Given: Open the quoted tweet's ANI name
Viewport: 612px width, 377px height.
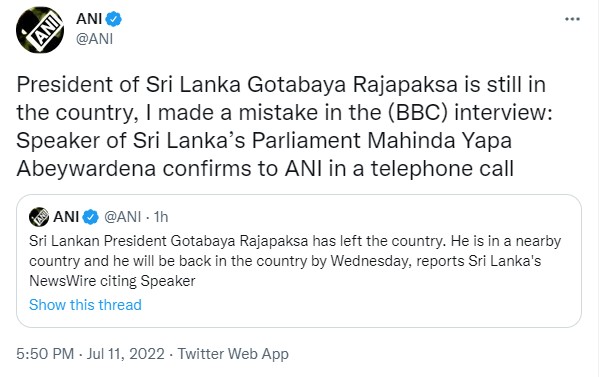Looking at the screenshot, I should click(66, 217).
